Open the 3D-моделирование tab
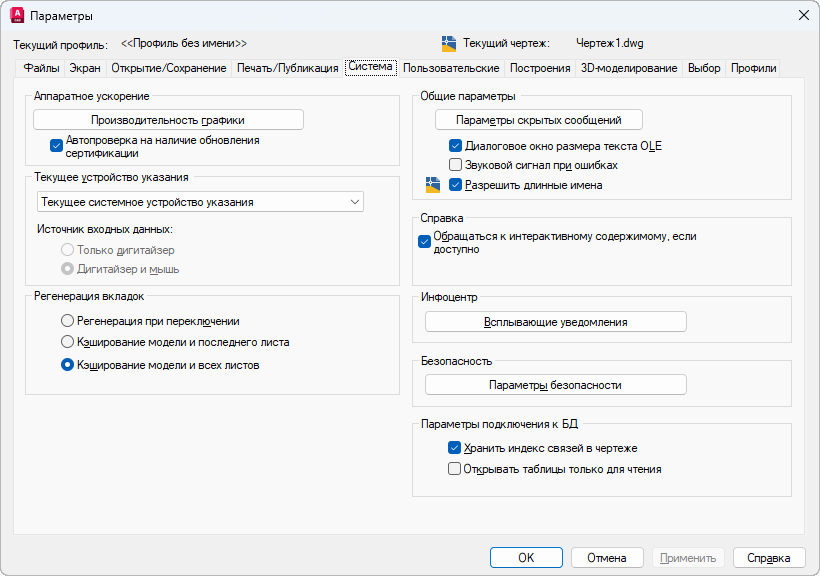 pos(629,68)
